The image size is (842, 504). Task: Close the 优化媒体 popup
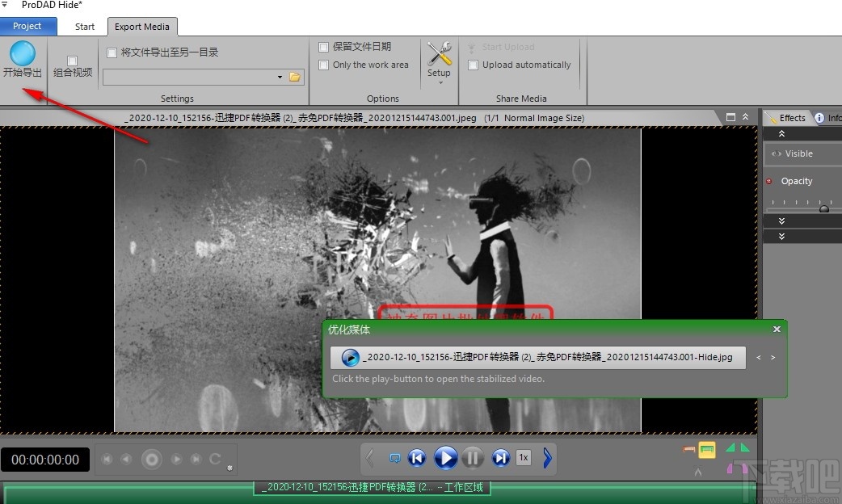click(777, 329)
